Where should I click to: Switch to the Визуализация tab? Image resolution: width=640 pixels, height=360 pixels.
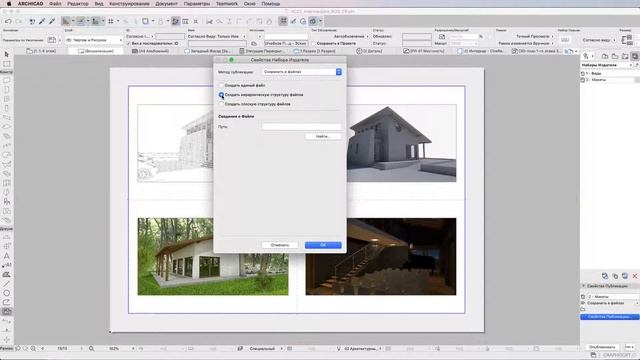click(96, 51)
